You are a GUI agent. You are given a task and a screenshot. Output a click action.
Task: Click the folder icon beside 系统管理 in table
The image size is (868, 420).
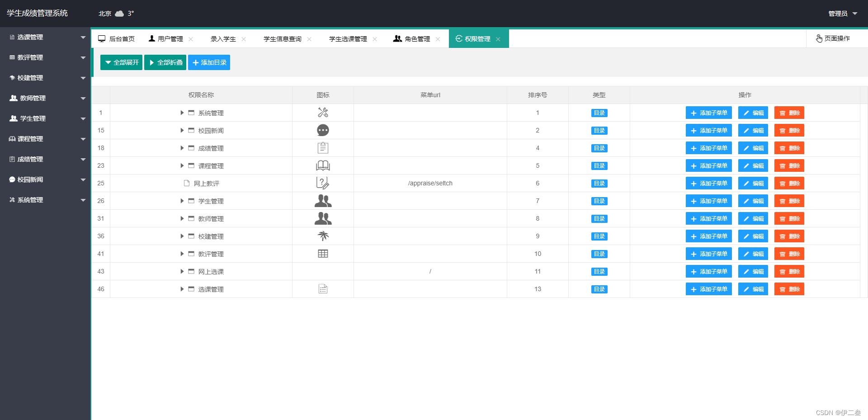coord(191,113)
